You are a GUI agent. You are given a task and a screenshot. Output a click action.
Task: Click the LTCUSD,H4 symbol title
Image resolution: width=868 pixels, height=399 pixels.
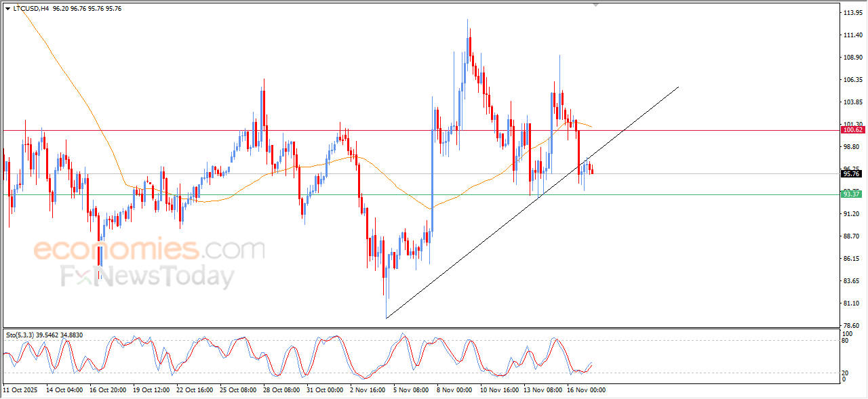coord(31,9)
